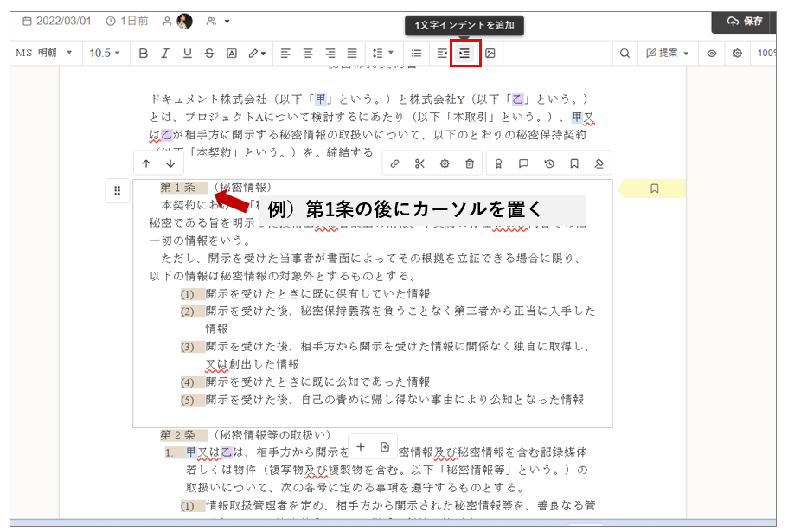Click the history clock icon in block toolbar
Screen dimensions: 794x532
pyautogui.click(x=548, y=163)
